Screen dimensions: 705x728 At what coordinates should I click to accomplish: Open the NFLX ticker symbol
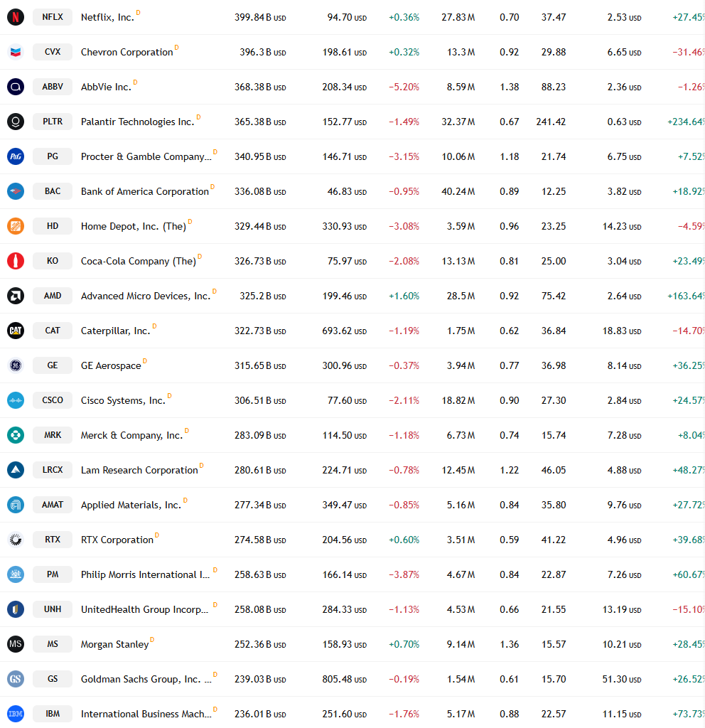[53, 17]
